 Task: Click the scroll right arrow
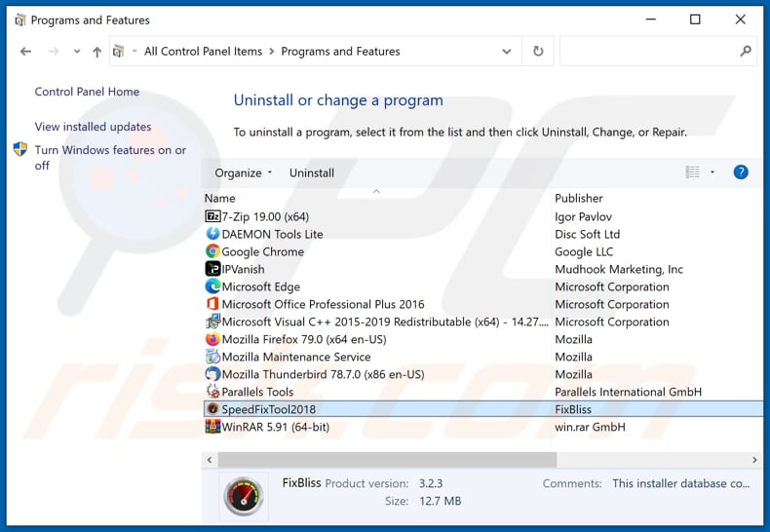tap(754, 460)
